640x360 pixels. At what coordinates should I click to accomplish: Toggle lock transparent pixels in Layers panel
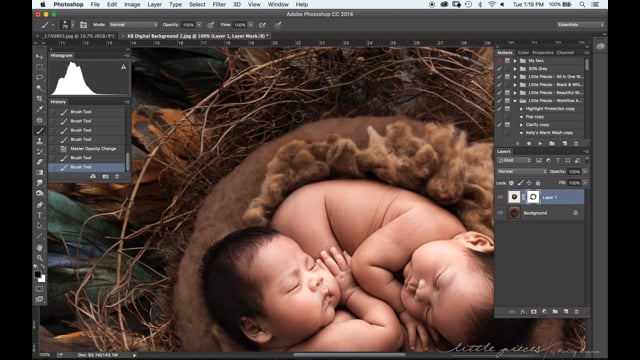(511, 183)
